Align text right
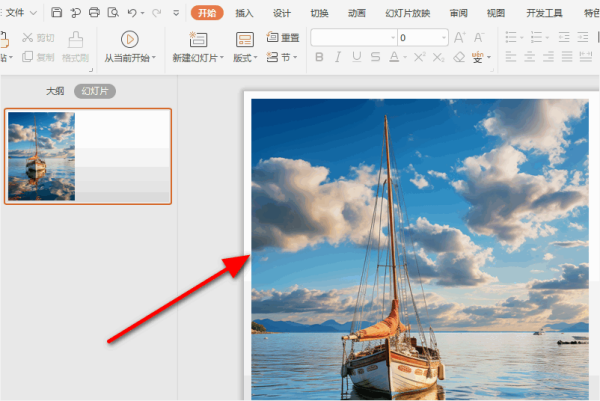Viewport: 600px width, 401px height. tap(548, 57)
